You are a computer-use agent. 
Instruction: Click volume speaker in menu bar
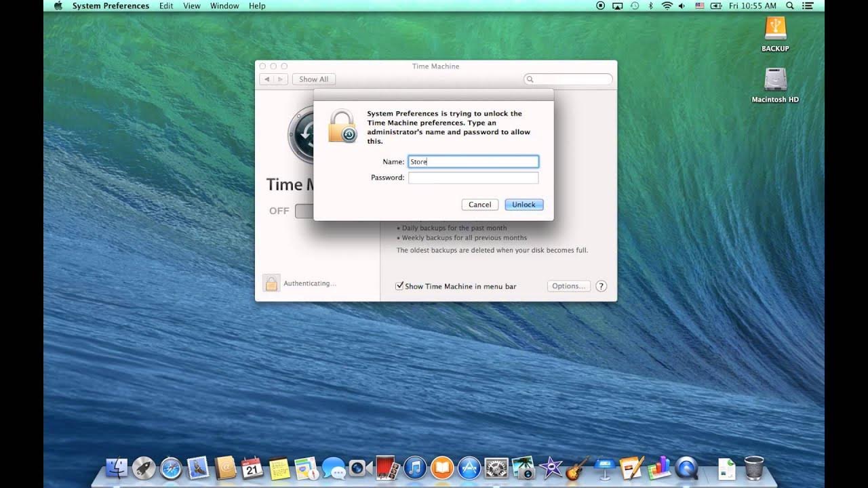682,5
